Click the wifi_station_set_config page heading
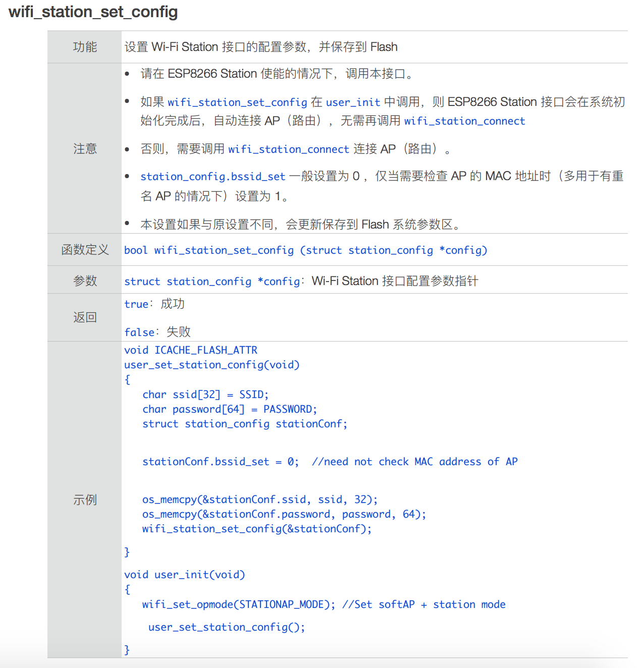The height and width of the screenshot is (668, 644). point(93,12)
